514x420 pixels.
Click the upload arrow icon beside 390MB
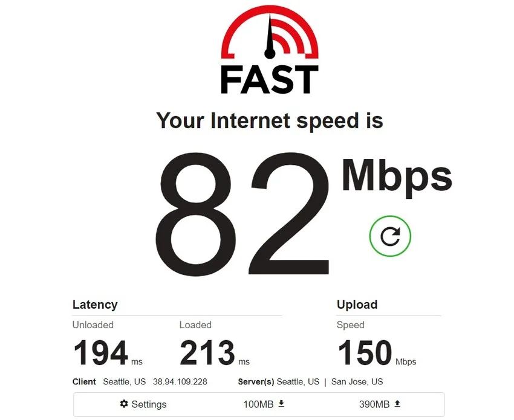point(397,404)
